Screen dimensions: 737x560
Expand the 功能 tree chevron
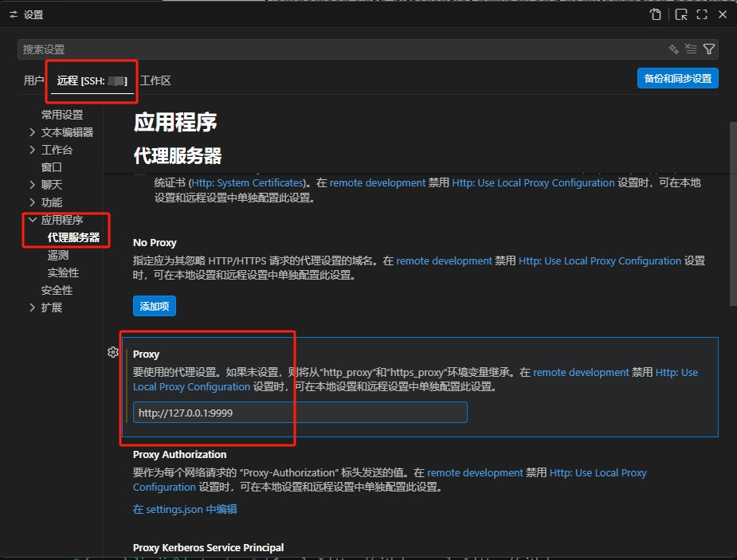32,202
